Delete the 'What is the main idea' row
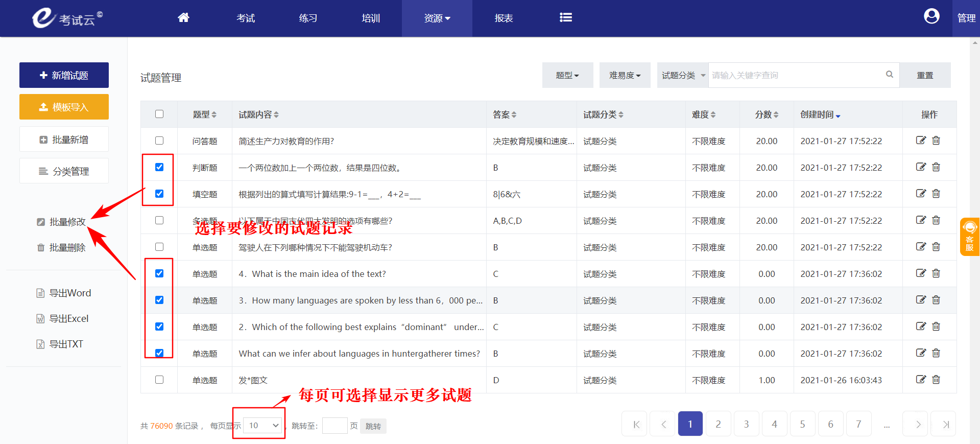The height and width of the screenshot is (444, 980). [936, 273]
